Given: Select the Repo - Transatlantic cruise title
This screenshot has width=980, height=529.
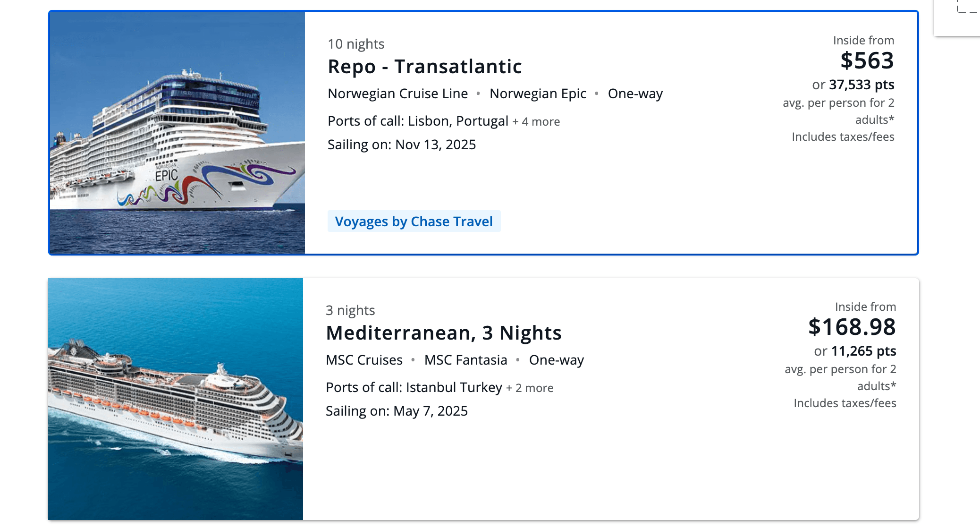Looking at the screenshot, I should coord(424,67).
